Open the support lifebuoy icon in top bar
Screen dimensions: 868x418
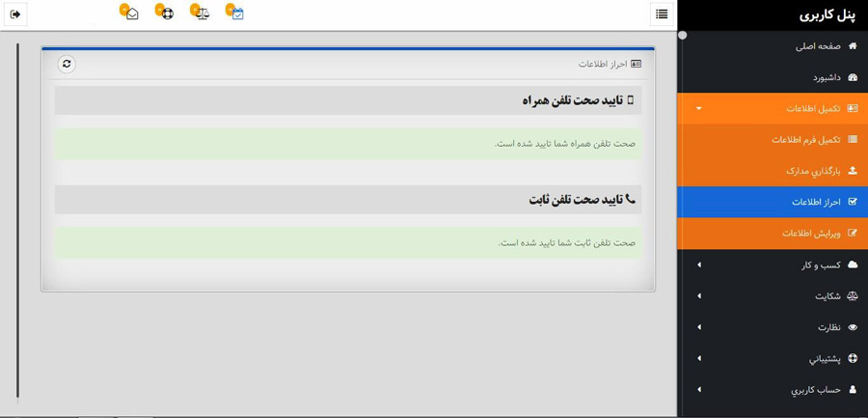(166, 14)
